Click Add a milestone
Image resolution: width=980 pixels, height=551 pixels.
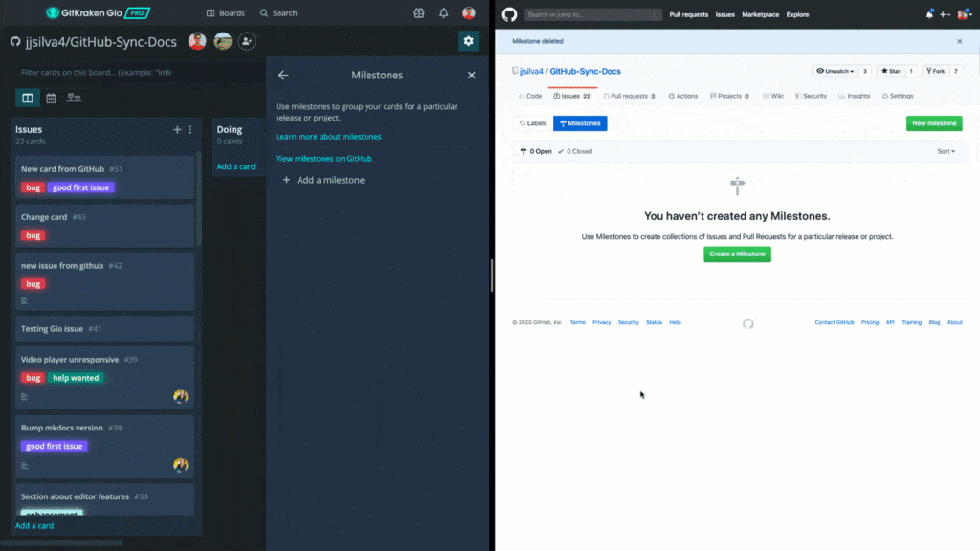(x=323, y=180)
